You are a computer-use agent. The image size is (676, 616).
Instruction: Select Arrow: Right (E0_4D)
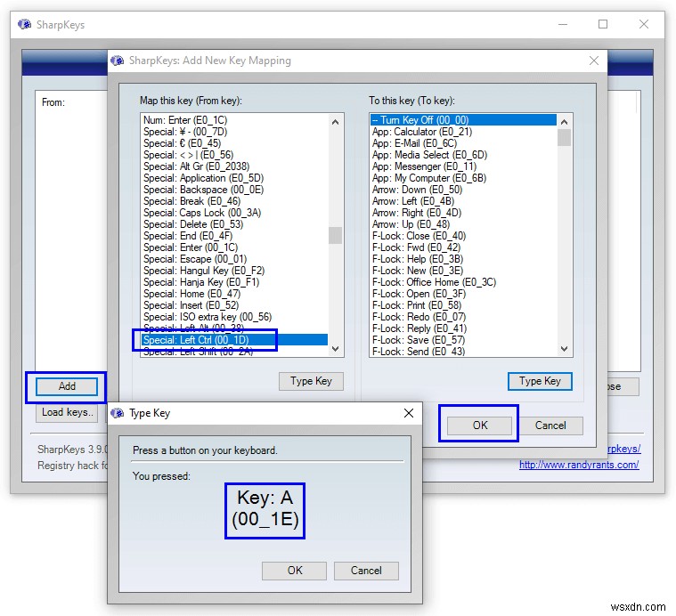(x=463, y=213)
